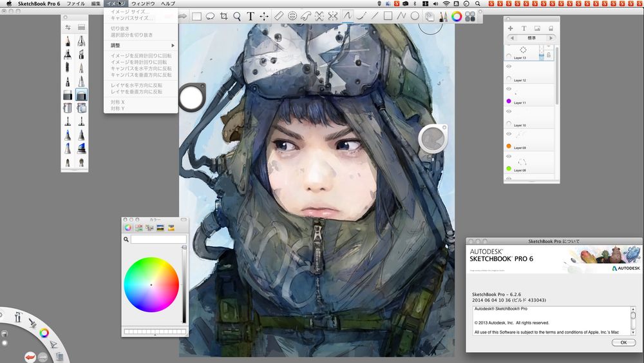Toggle visibility of Layer 11
Viewport: 644px width, 363px height.
509,89
